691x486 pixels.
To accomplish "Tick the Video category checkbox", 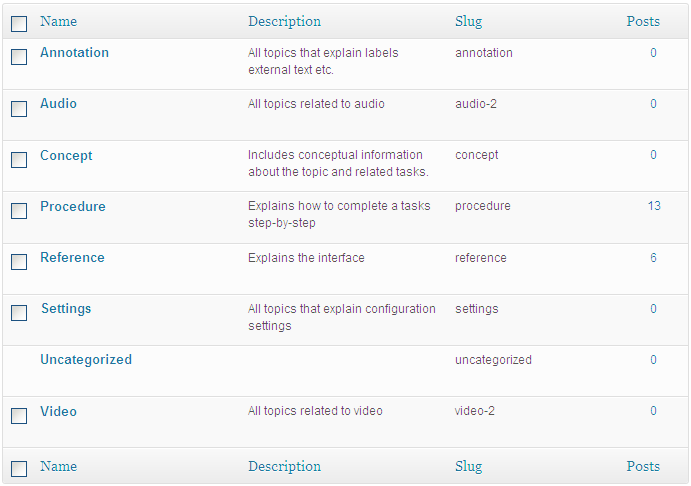I will point(19,416).
